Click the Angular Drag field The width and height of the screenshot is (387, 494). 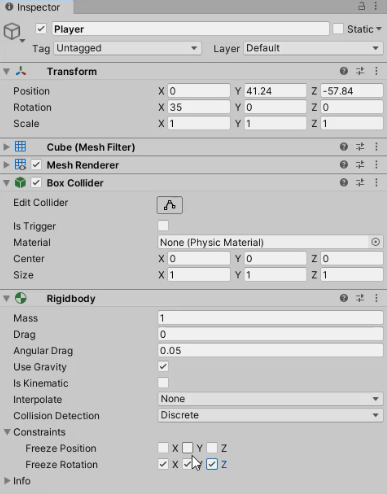point(270,350)
